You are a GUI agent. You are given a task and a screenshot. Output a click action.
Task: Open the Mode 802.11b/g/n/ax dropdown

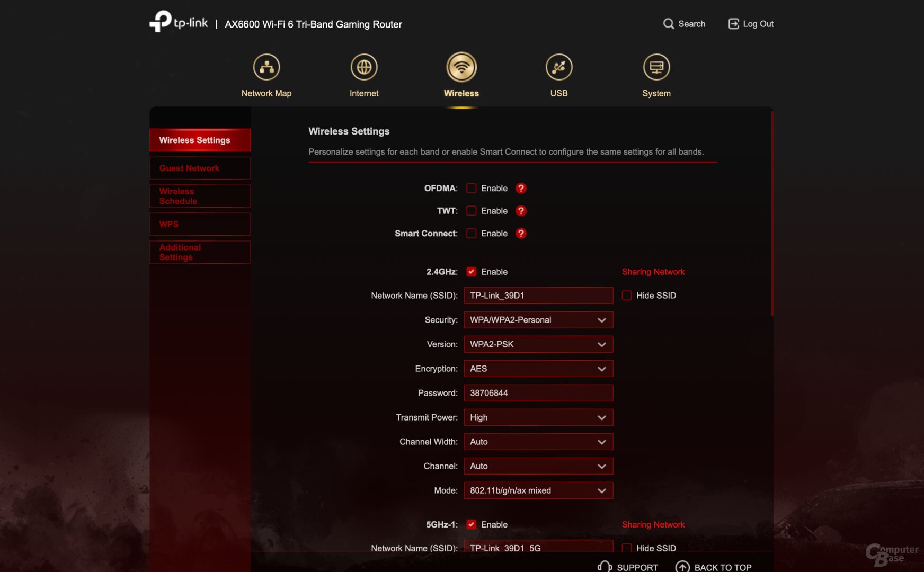tap(538, 490)
